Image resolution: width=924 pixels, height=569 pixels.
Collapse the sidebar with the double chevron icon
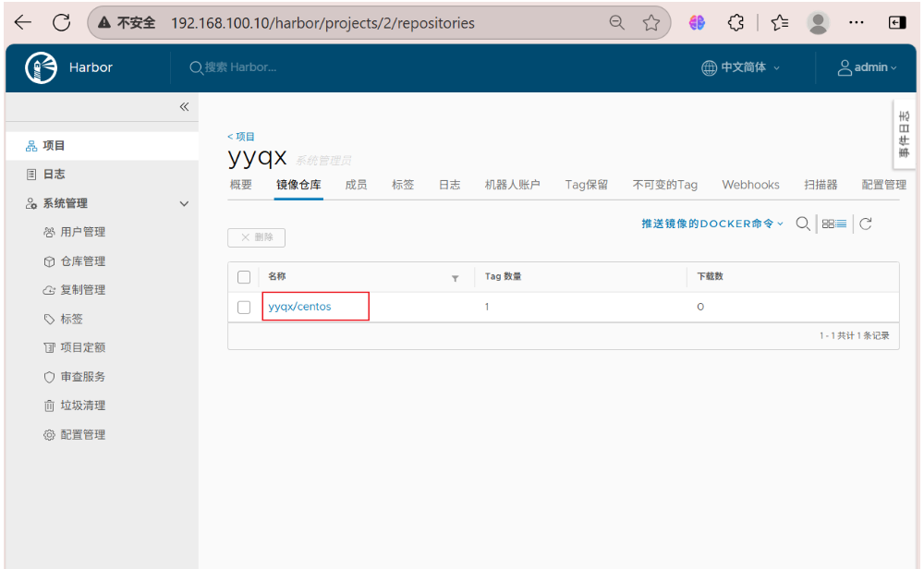pyautogui.click(x=185, y=106)
